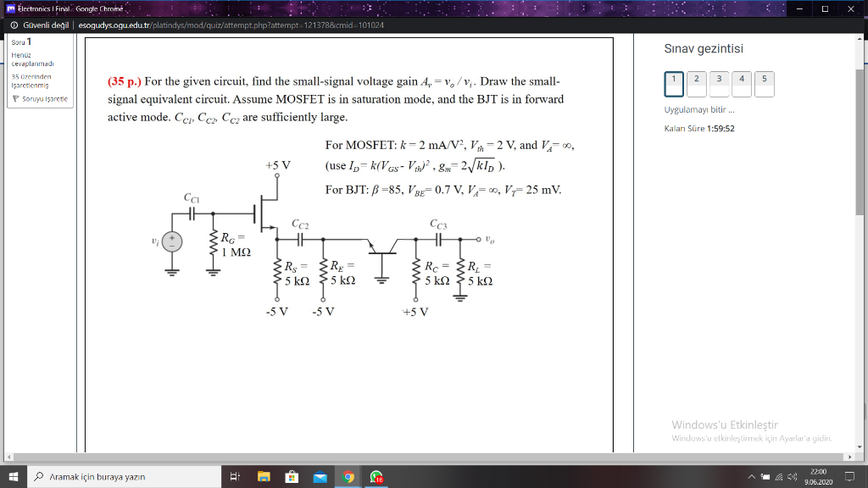868x488 pixels.
Task: Go to question 4 in quiz navigation
Action: 742,84
